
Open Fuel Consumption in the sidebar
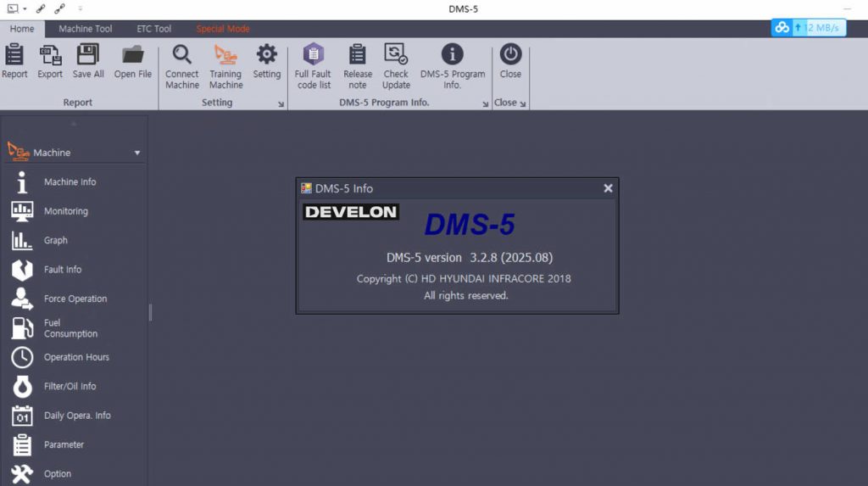click(x=70, y=328)
